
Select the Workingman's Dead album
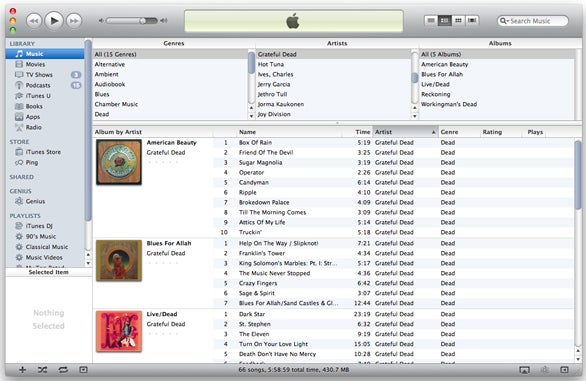pyautogui.click(x=449, y=104)
